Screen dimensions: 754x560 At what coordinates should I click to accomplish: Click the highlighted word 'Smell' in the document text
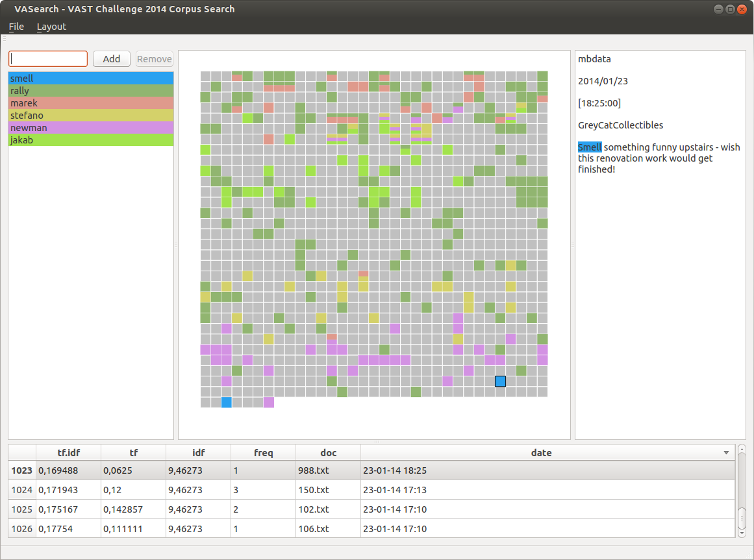click(x=590, y=147)
